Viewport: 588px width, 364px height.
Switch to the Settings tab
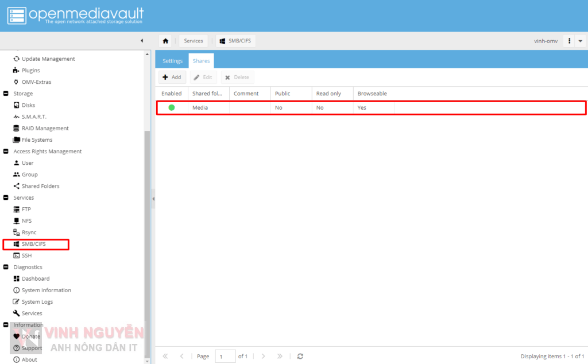tap(172, 60)
